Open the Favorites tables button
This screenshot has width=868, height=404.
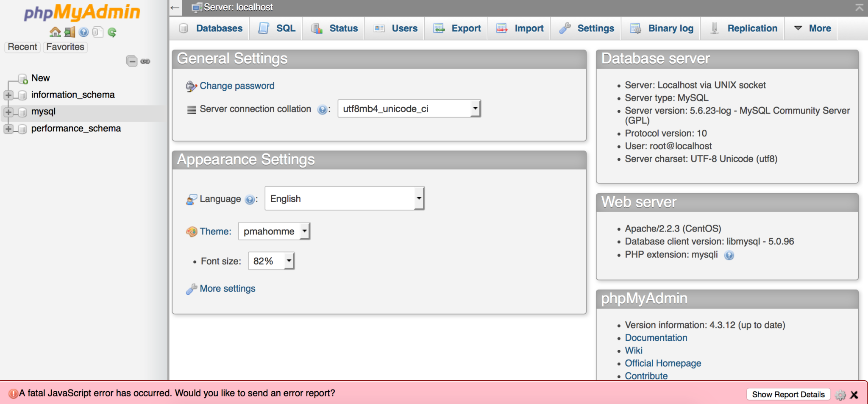point(65,47)
